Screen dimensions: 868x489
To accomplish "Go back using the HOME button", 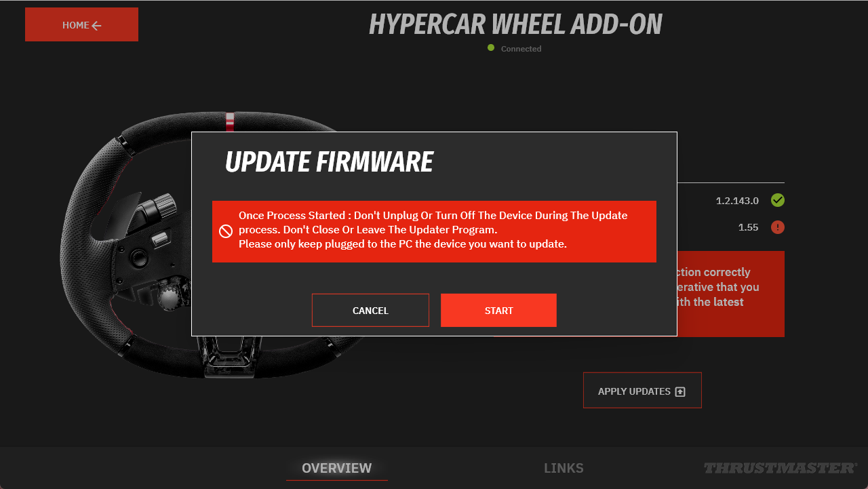I will tap(81, 24).
